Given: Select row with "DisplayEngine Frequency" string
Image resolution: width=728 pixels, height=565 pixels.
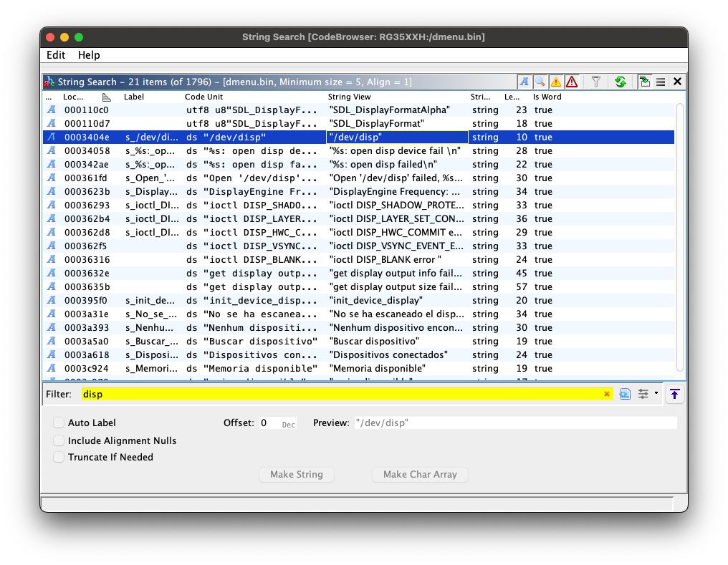Looking at the screenshot, I should (x=358, y=192).
